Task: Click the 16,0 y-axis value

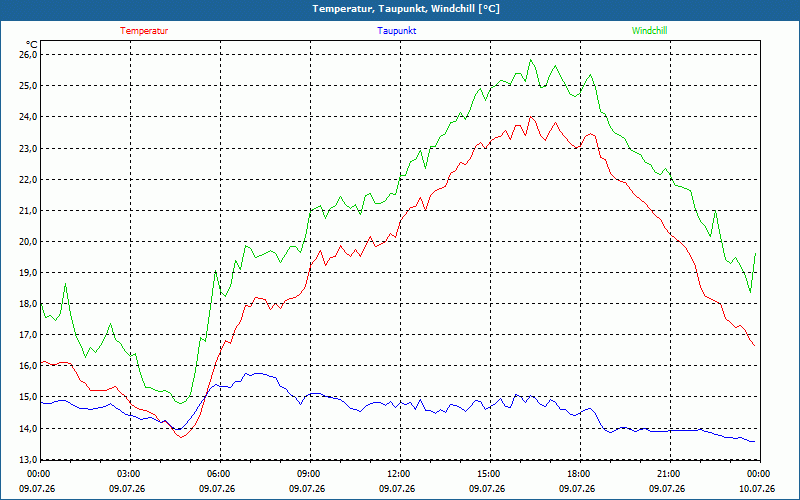Action: [28, 366]
